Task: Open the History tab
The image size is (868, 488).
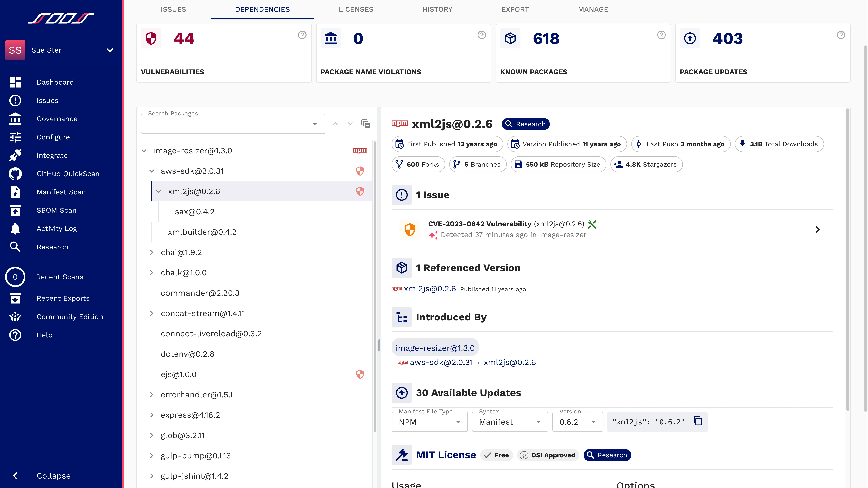Action: 437,9
